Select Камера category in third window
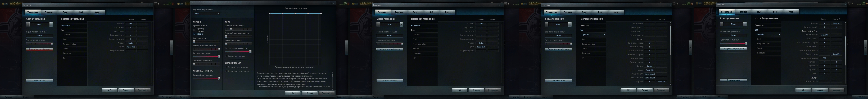This screenshot has height=99, width=868. (424, 49)
